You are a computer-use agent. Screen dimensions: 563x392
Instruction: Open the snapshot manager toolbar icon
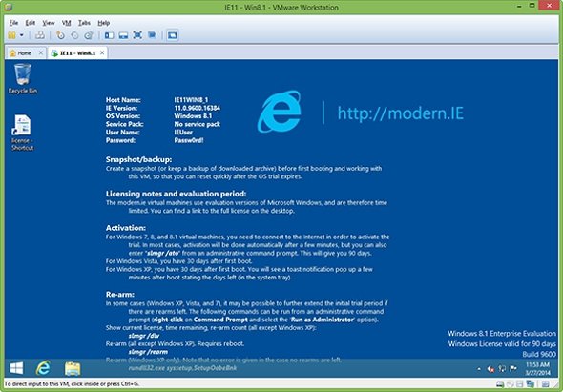pos(89,35)
